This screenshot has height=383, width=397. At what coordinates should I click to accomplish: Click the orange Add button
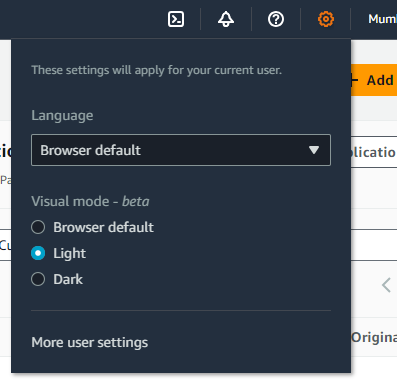pos(374,80)
